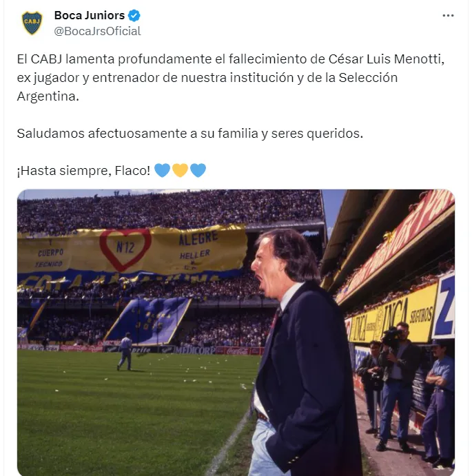Screen dimensions: 472x476
Task: Click the 'Saludamos afectuosamente' line
Action: click(x=189, y=133)
